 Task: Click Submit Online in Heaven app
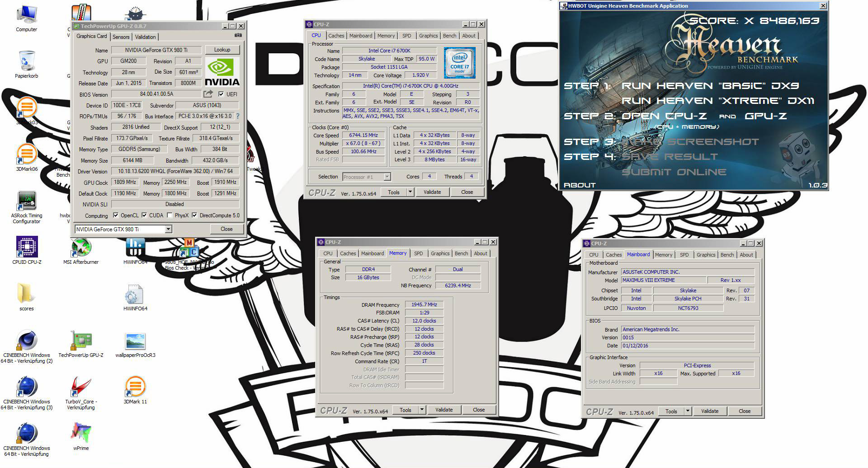pyautogui.click(x=674, y=172)
